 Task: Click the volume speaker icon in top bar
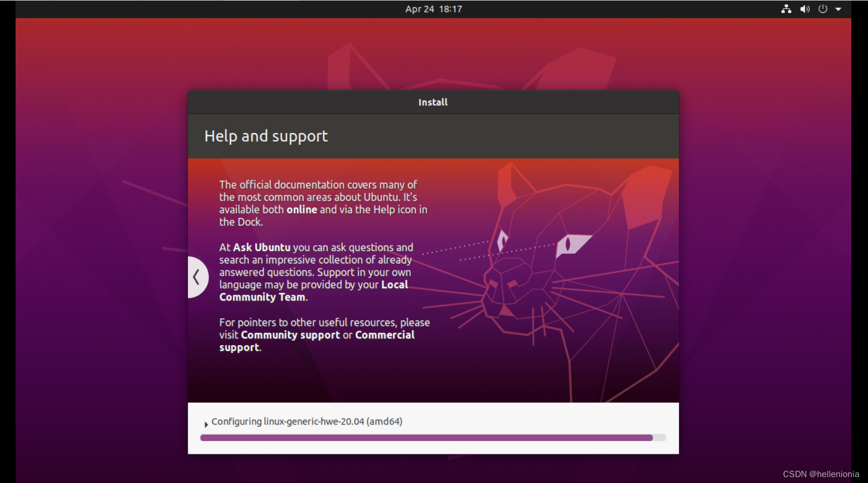805,9
